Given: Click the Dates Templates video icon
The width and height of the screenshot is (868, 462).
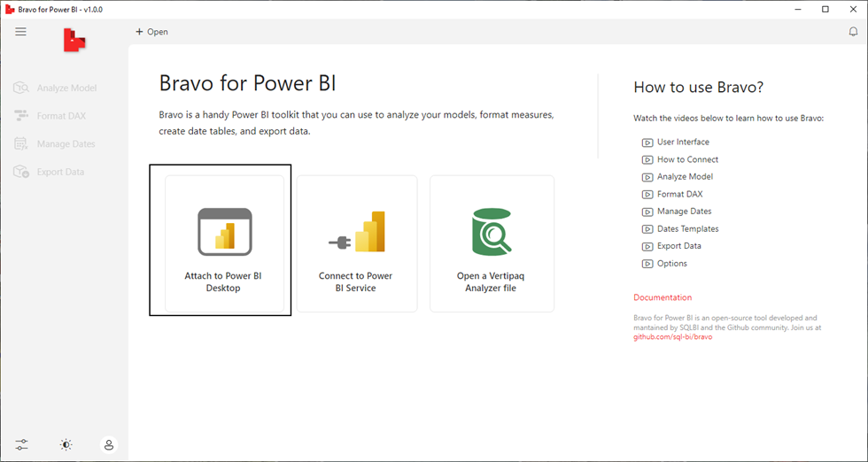Looking at the screenshot, I should [647, 229].
